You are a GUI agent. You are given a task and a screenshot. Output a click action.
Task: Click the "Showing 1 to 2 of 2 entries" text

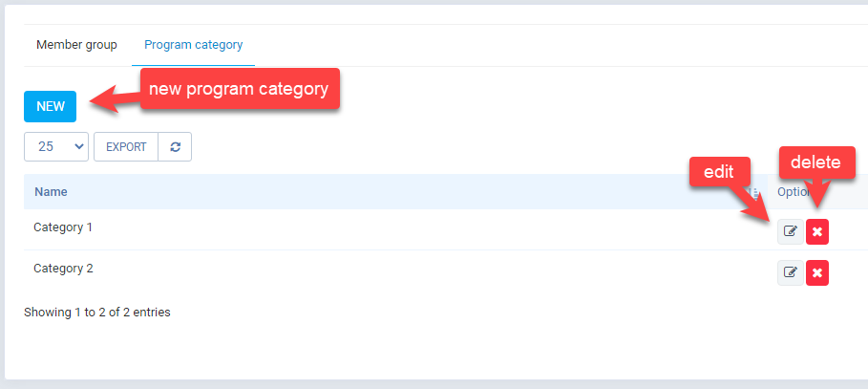pyautogui.click(x=97, y=312)
